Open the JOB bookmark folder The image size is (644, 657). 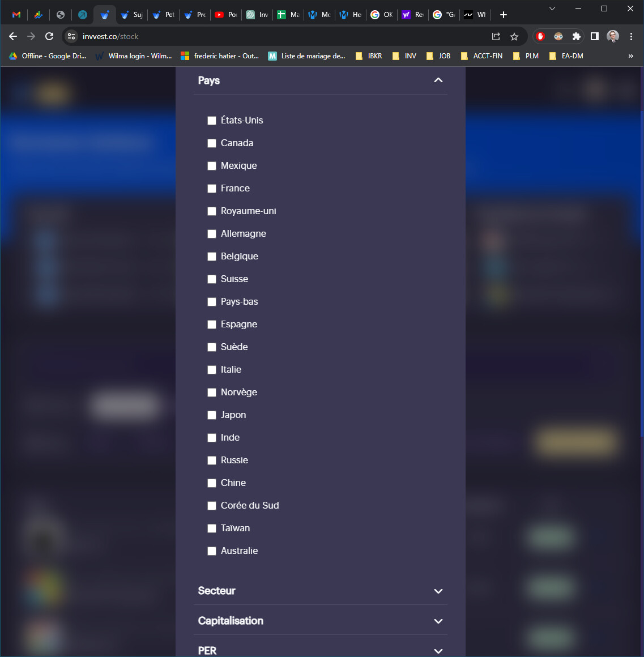click(439, 56)
